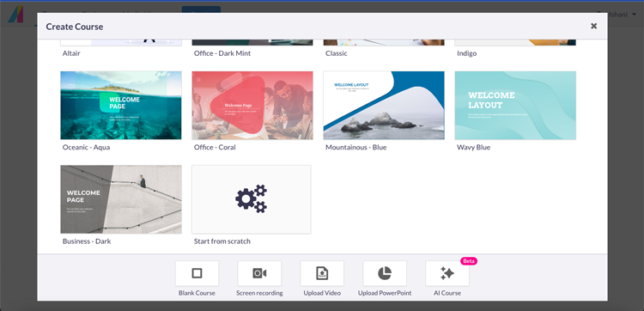The width and height of the screenshot is (644, 311).
Task: Start an AI Course with sparkle icon
Action: (x=447, y=273)
